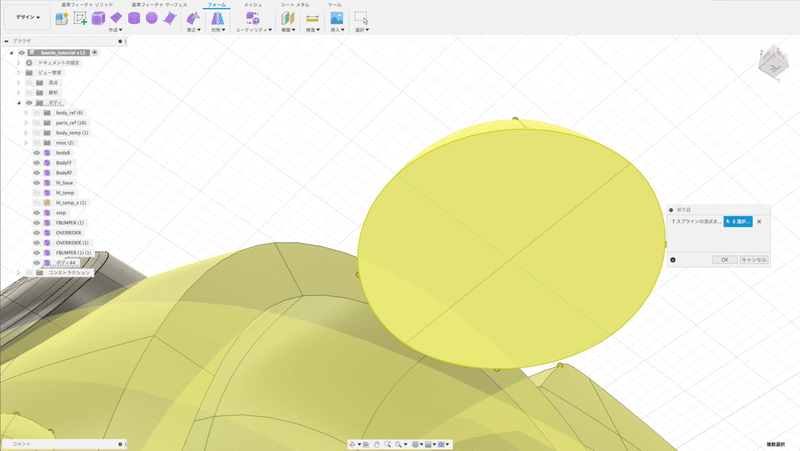Expand the ドキュメントの設定 node
This screenshot has width=800, height=451.
(19, 63)
